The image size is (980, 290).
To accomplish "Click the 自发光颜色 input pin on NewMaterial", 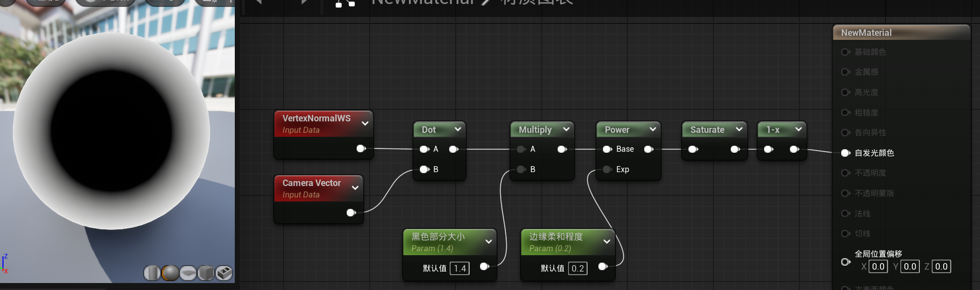I will [845, 153].
